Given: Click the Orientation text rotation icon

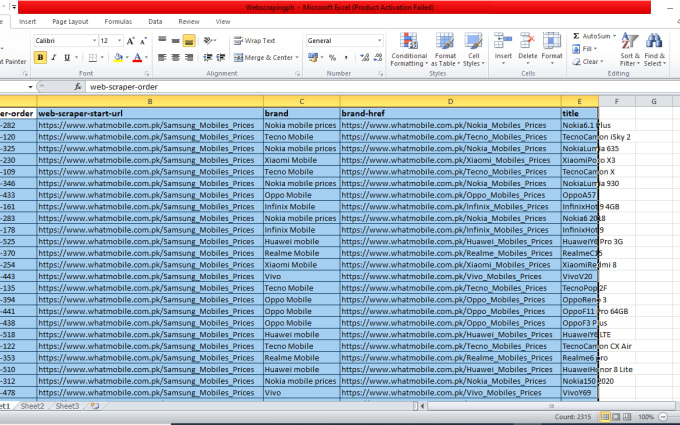Looking at the screenshot, I should 209,40.
